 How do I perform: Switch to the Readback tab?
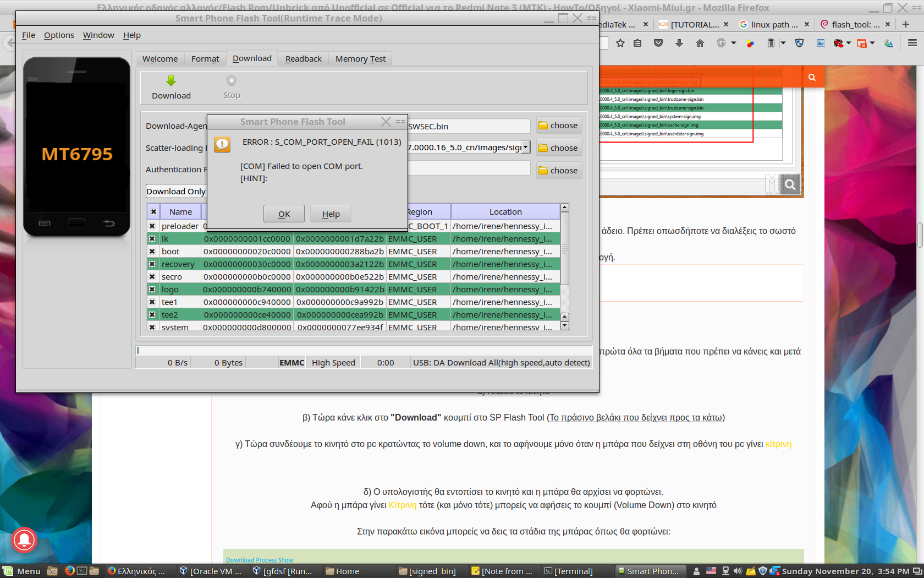click(303, 59)
